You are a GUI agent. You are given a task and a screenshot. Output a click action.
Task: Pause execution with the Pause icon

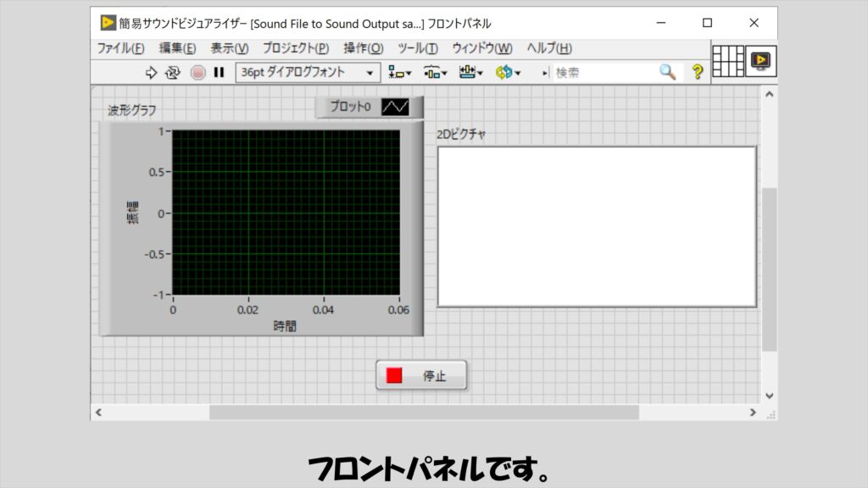click(x=219, y=73)
